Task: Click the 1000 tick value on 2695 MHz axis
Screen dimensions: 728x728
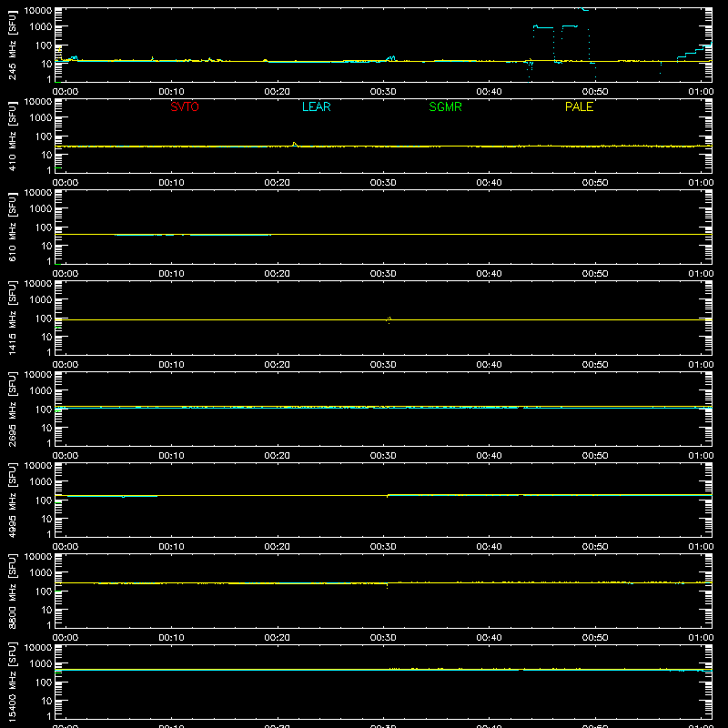Action: pos(41,391)
